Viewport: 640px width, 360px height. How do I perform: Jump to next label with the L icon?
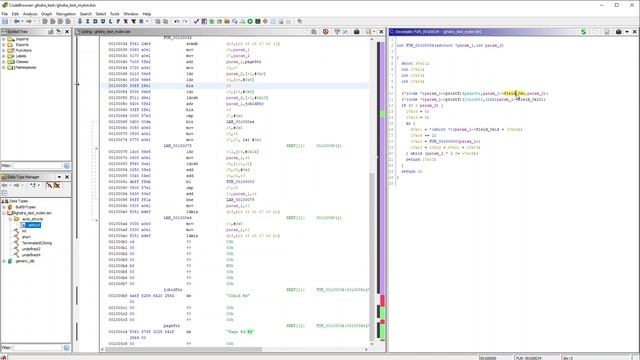111,21
